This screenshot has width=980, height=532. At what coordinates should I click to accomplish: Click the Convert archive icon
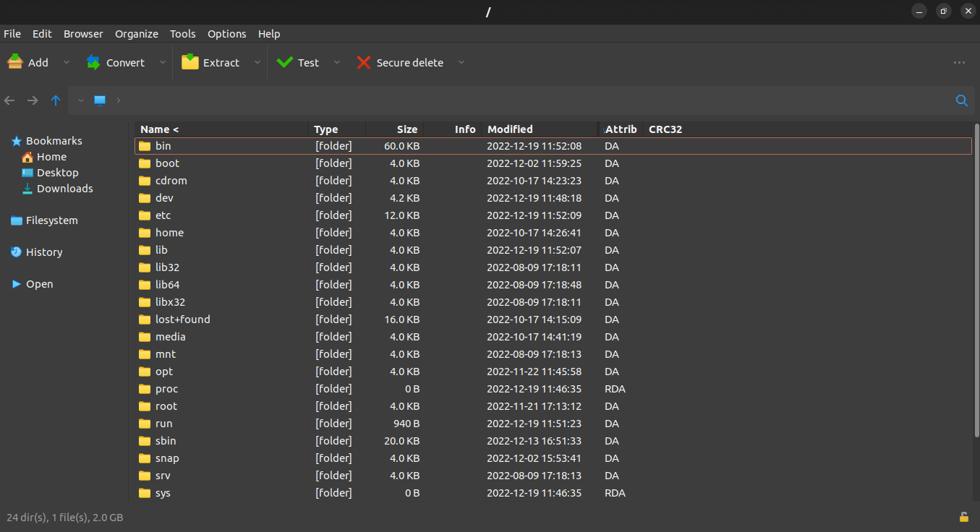click(93, 63)
